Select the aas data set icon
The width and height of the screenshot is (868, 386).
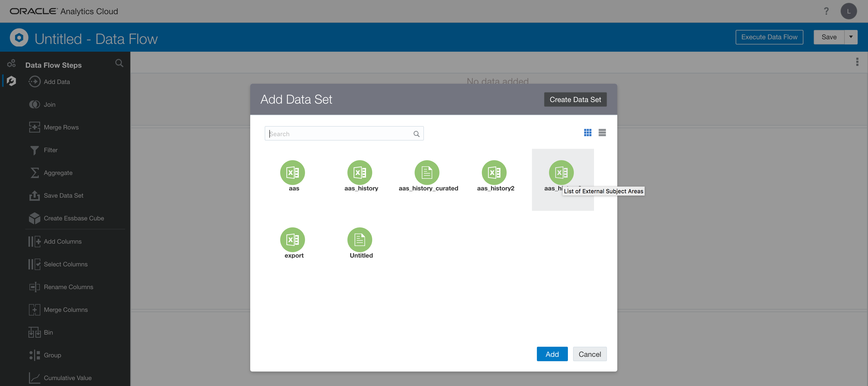(x=293, y=172)
